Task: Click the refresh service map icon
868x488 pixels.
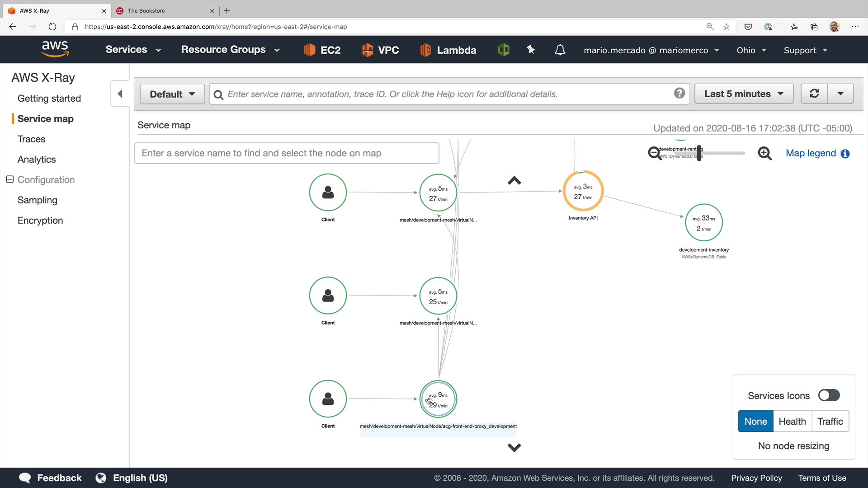Action: coord(814,94)
